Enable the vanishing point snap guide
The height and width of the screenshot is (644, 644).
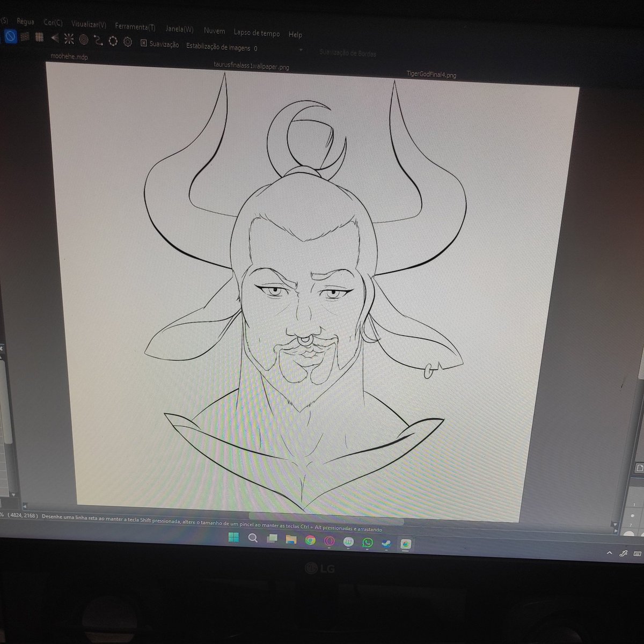[x=54, y=38]
